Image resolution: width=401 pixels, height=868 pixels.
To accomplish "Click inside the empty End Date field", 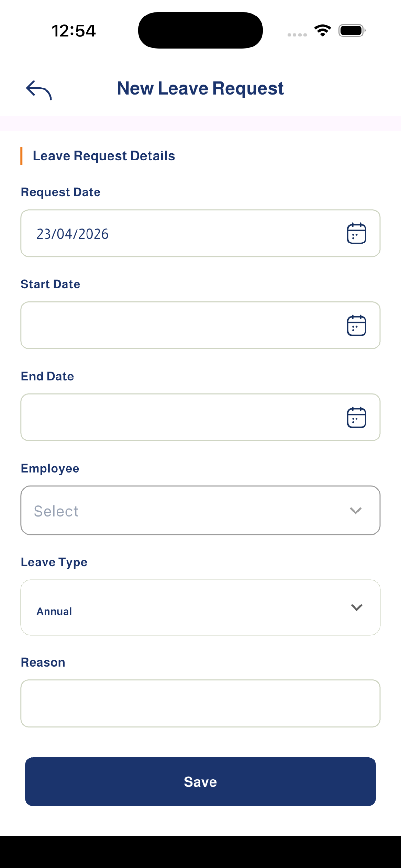I will click(x=200, y=417).
